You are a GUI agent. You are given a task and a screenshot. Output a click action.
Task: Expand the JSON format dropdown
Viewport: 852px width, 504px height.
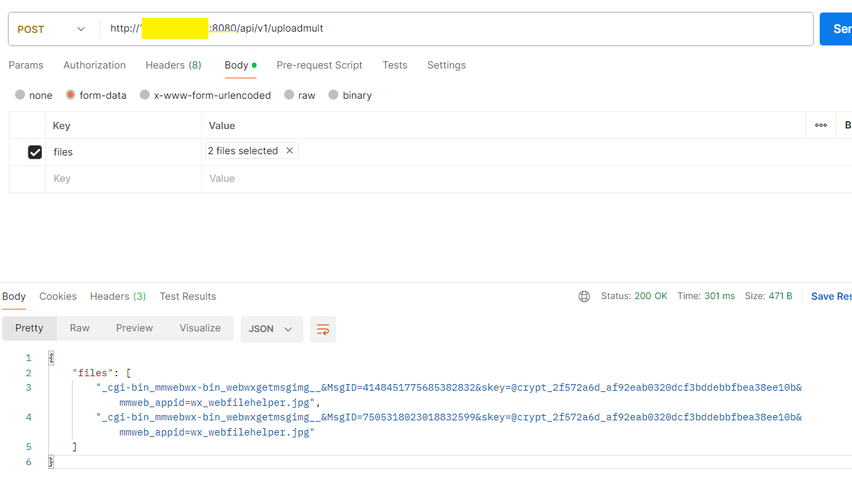271,329
